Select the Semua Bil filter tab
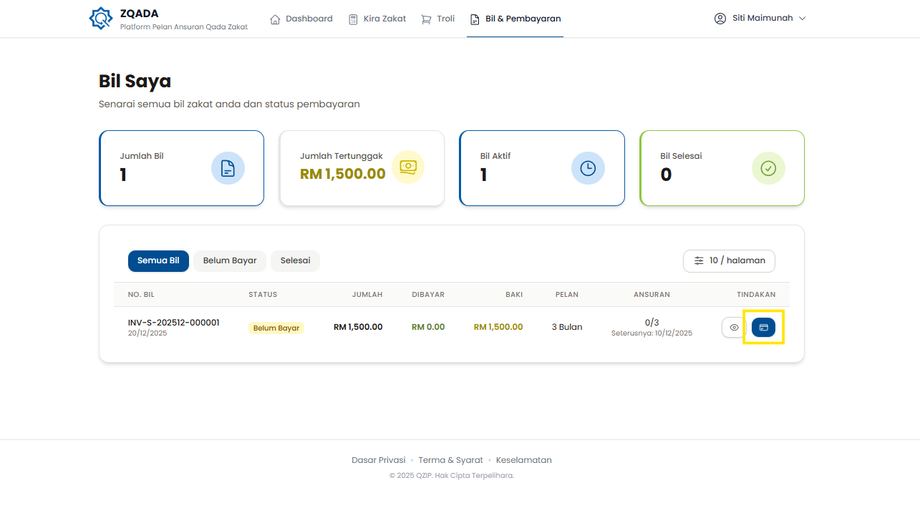 tap(158, 261)
